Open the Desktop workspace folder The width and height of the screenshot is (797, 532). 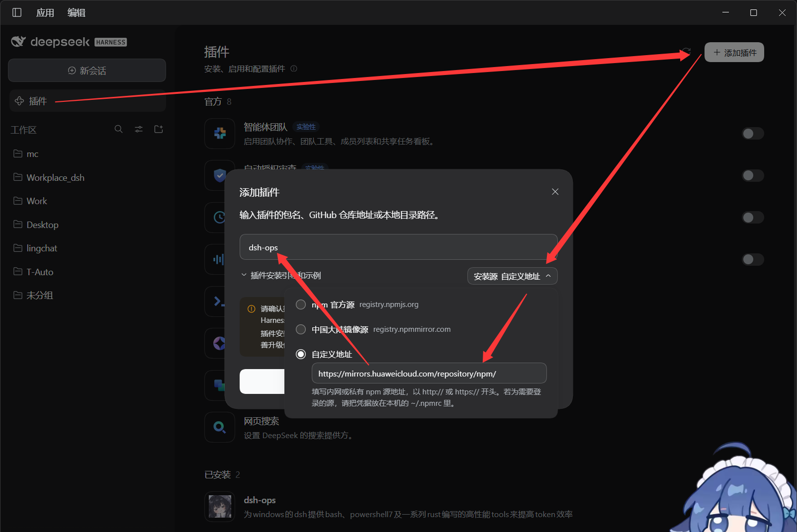point(87,225)
